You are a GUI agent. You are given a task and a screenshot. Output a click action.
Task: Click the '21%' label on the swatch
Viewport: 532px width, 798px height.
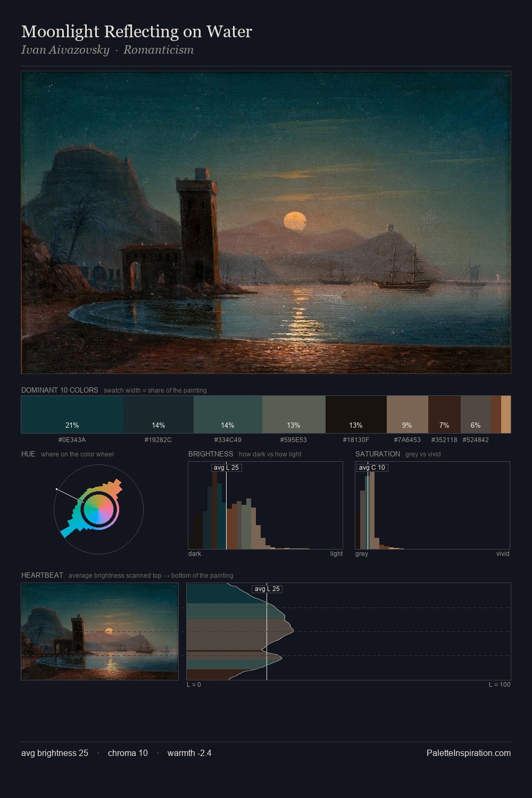pyautogui.click(x=72, y=425)
